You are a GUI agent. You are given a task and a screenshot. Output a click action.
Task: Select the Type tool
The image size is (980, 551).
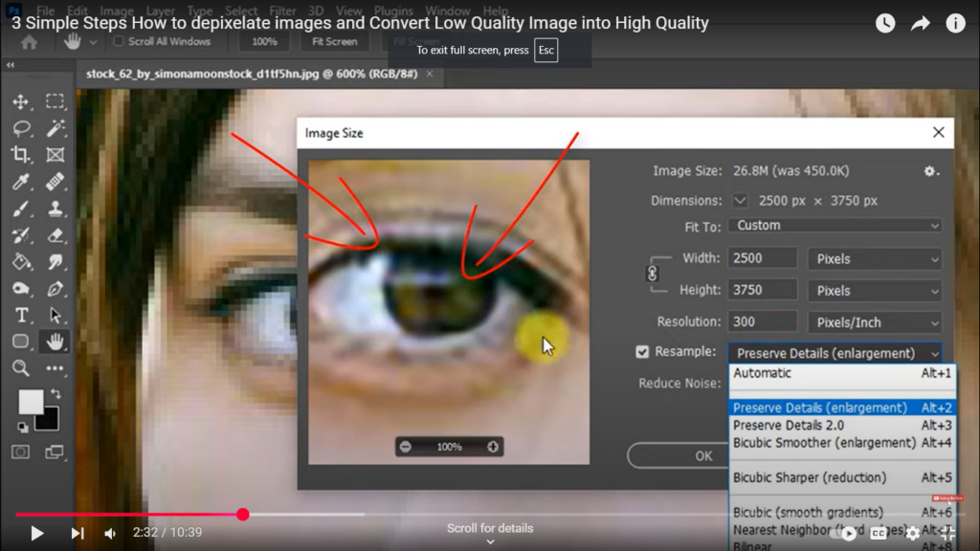(21, 315)
